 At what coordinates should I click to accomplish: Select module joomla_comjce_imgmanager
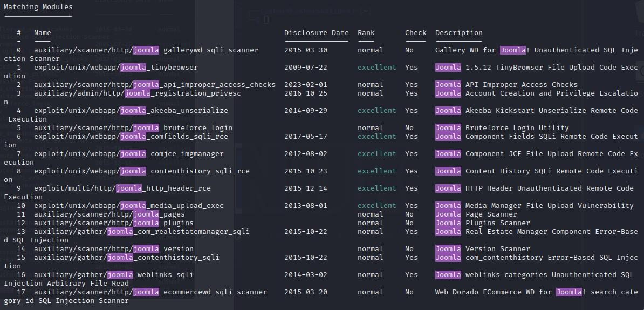(x=129, y=154)
